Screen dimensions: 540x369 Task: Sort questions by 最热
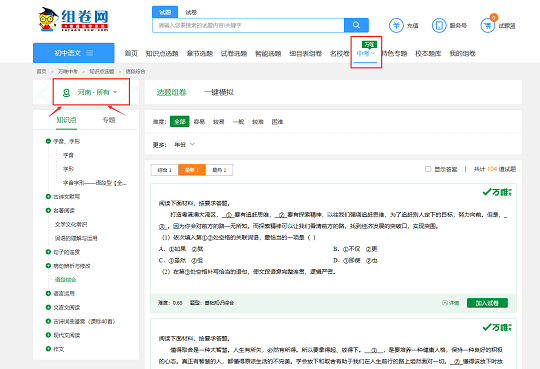click(219, 170)
